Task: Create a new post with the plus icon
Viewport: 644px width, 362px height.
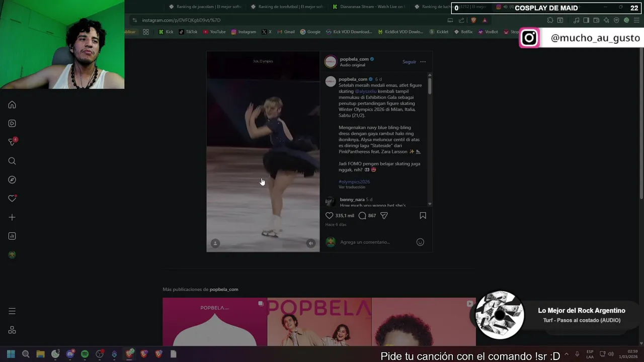Action: pos(12,217)
